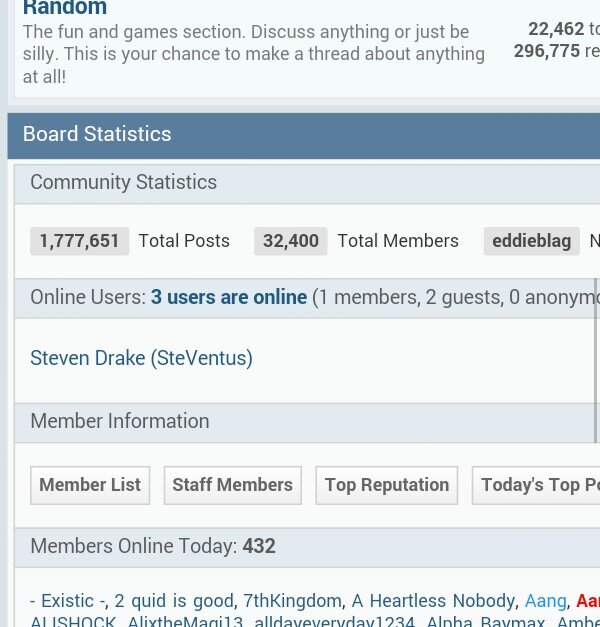Open the '3 users are online' link
The width and height of the screenshot is (600, 627).
pyautogui.click(x=229, y=297)
